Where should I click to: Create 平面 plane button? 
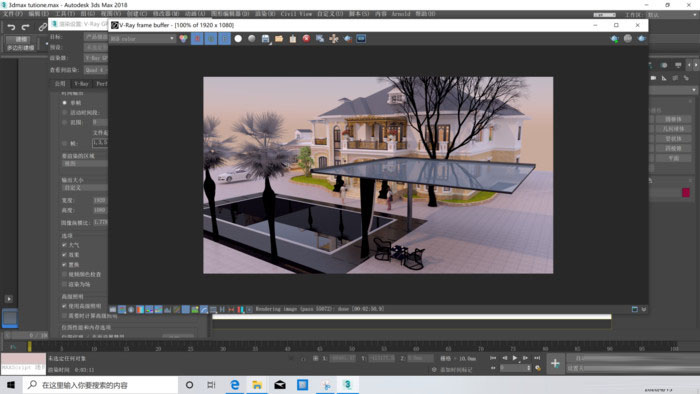point(673,158)
